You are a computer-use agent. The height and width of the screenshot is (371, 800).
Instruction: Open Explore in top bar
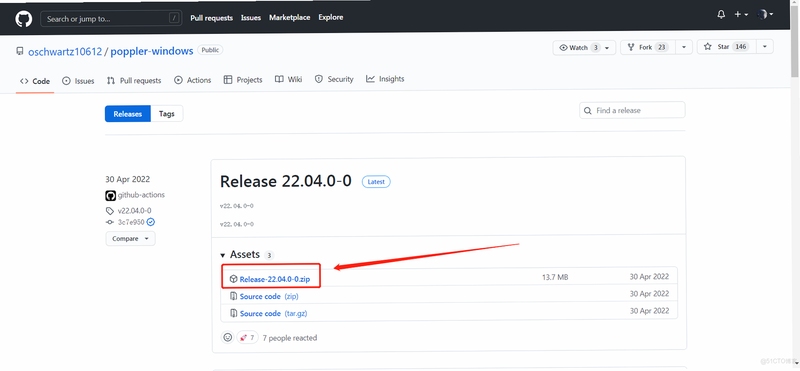(331, 17)
